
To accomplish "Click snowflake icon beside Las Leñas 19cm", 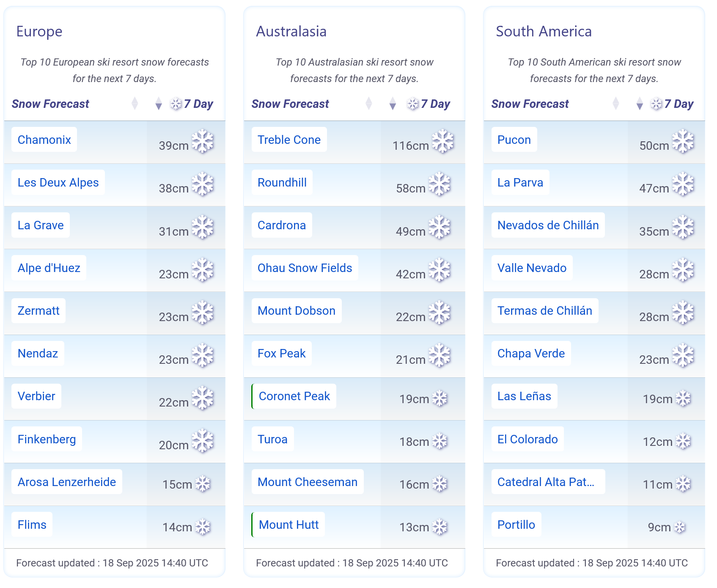I will pos(683,398).
